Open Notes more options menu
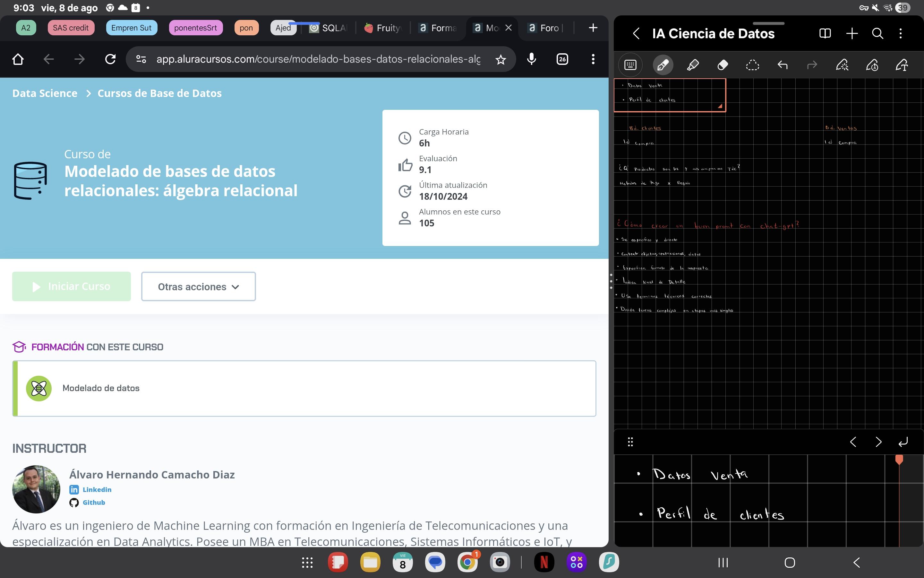 coord(901,34)
